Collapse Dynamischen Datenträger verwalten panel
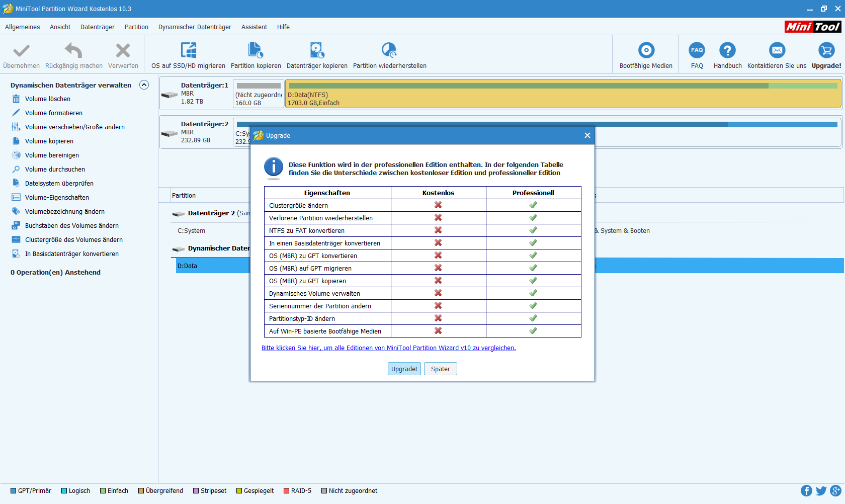The width and height of the screenshot is (845, 504). pyautogui.click(x=144, y=85)
